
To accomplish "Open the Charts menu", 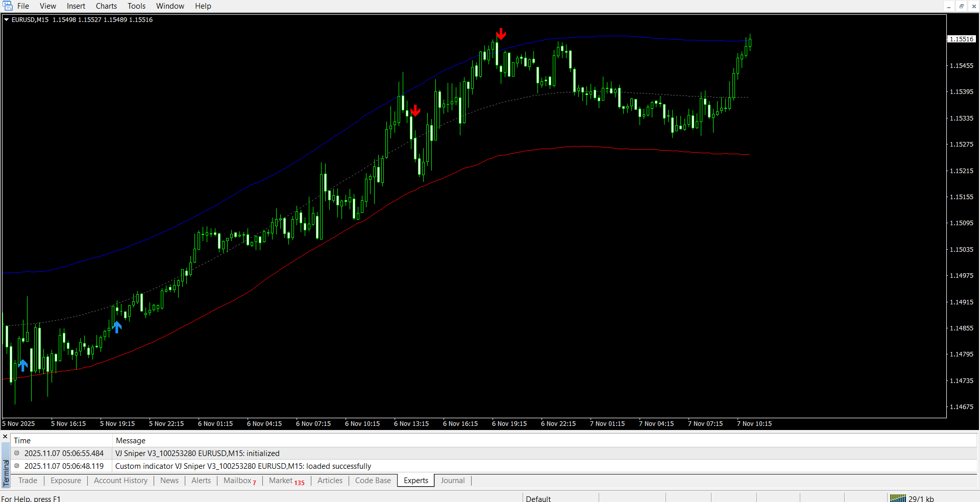I will pos(106,6).
